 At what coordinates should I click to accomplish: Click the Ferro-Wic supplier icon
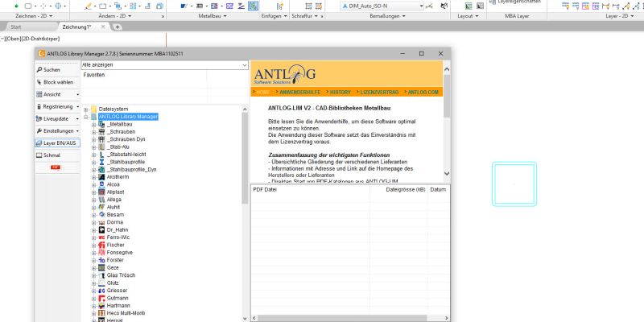tap(101, 237)
